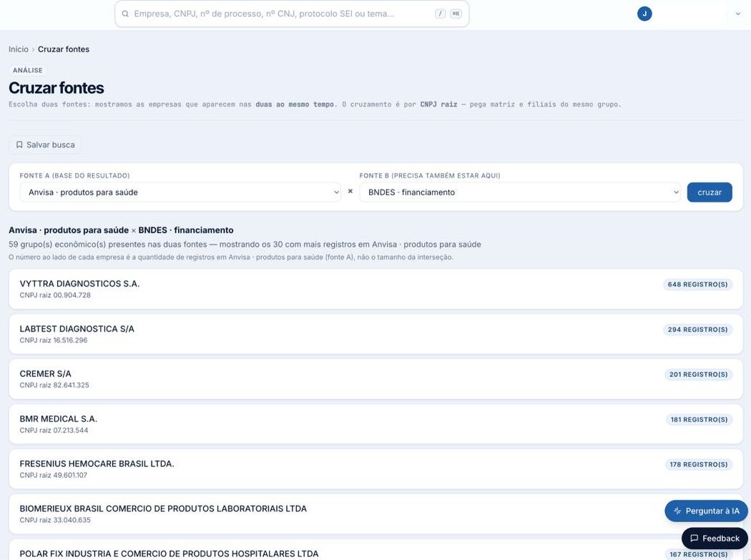Click the 294 REGISTRO(S) badge
751x560 pixels.
pos(697,330)
